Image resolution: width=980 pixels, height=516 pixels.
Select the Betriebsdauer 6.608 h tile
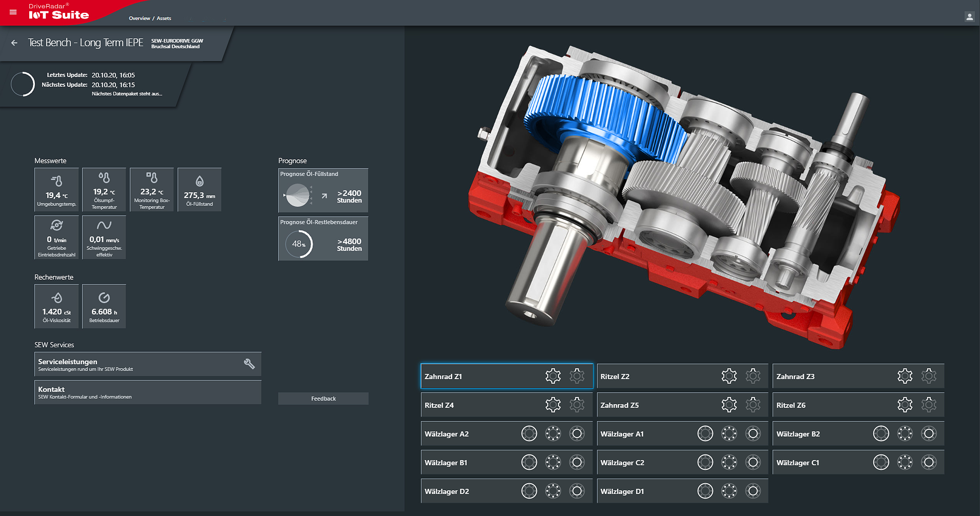[x=104, y=306]
